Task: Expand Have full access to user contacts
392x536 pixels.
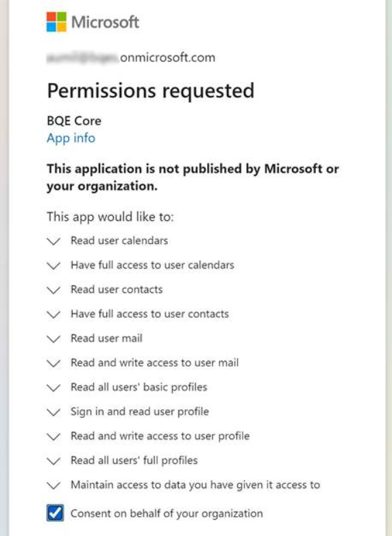Action: click(53, 315)
